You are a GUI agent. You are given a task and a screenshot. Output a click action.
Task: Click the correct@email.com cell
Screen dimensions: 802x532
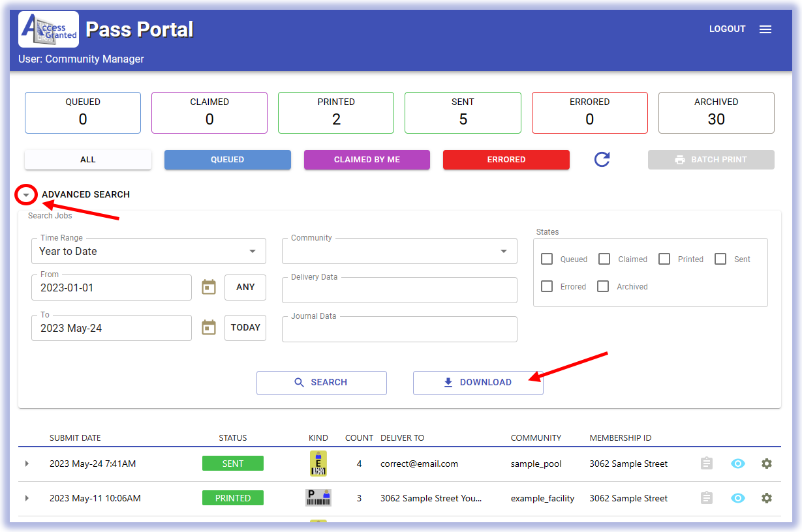coord(419,464)
